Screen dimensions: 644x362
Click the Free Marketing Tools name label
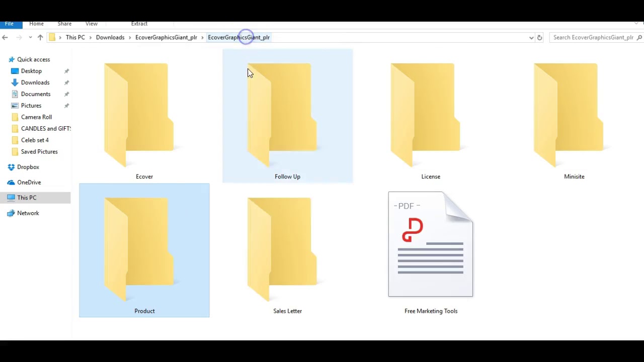[x=431, y=311]
